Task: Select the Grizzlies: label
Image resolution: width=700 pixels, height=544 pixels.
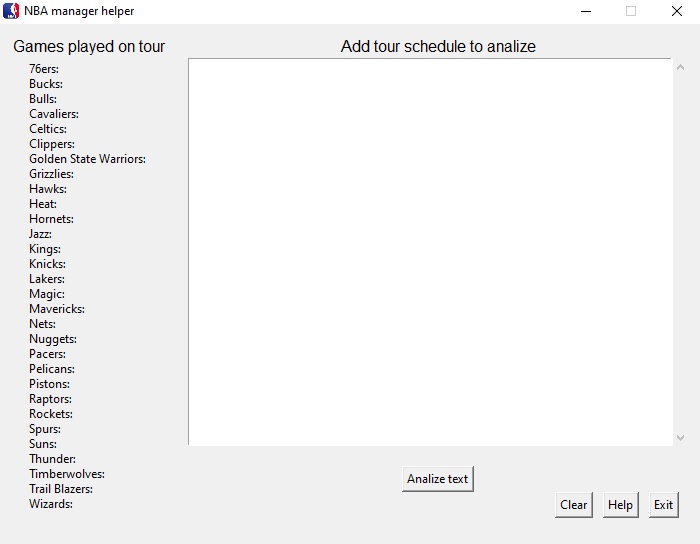Action: click(x=51, y=174)
